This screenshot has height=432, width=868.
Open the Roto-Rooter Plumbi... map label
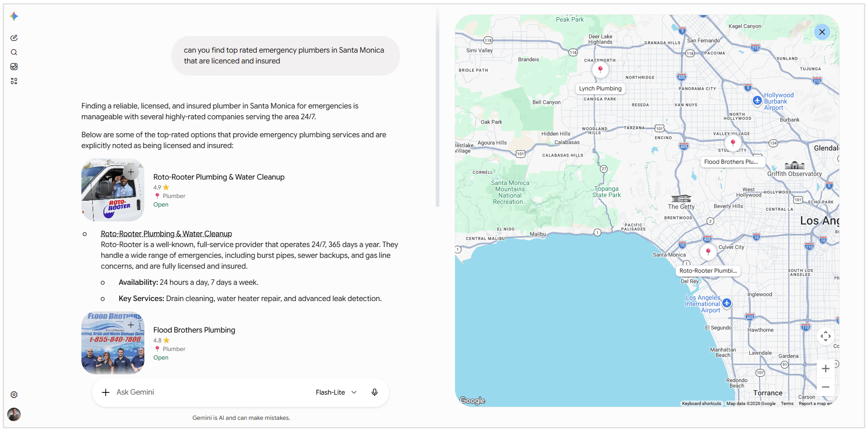708,271
